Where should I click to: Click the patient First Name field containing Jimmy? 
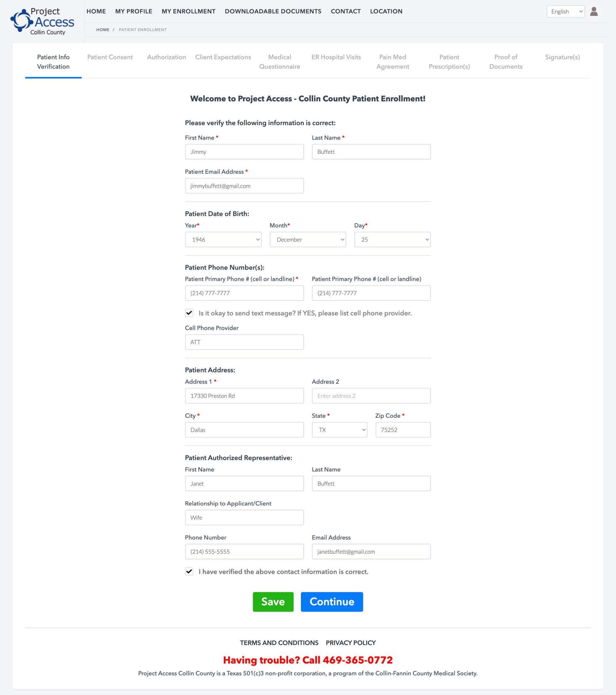tap(244, 152)
